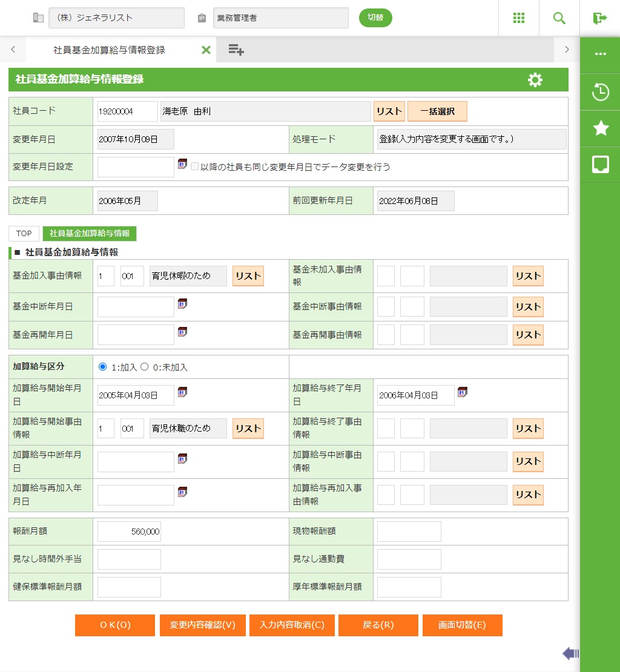The width and height of the screenshot is (620, 672).
Task: Click the 変更内容確認(V) button
Action: click(x=202, y=625)
